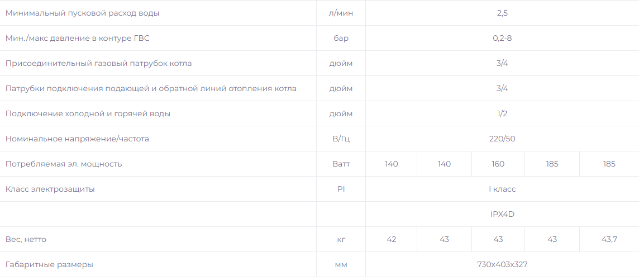Select the 160 Watt power cell
The image size is (644, 280).
click(x=498, y=164)
